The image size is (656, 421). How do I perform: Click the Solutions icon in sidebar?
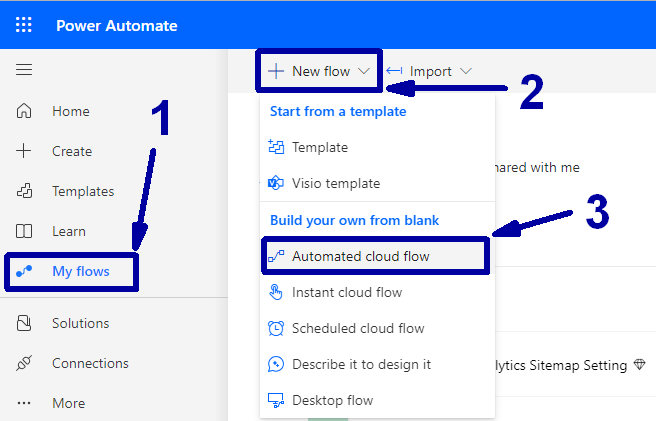click(x=24, y=323)
